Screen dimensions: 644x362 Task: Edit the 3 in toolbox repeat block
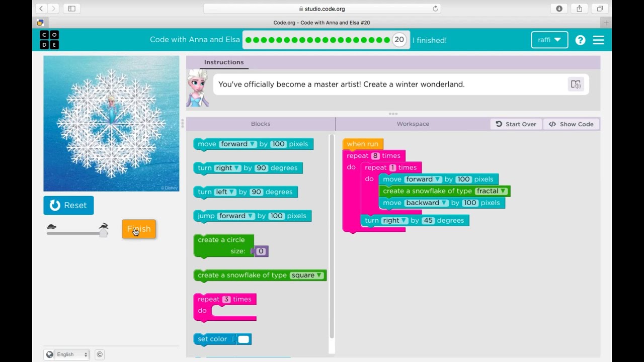(226, 299)
